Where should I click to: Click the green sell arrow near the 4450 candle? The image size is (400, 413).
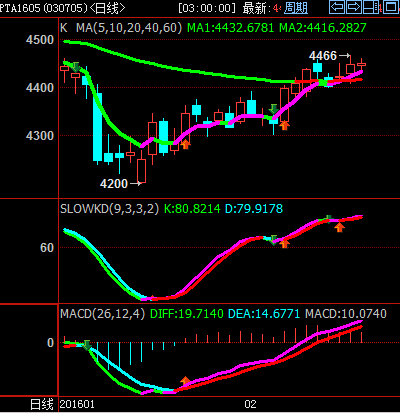76,67
